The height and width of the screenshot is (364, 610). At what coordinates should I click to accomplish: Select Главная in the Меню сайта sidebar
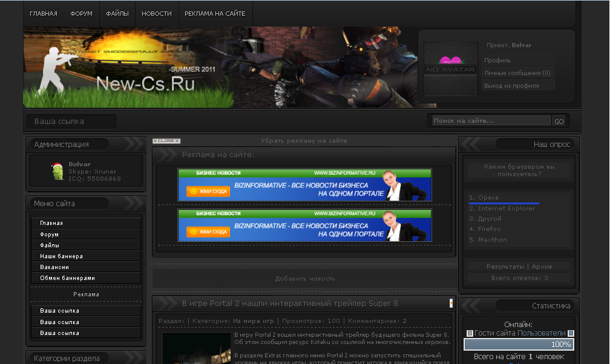pos(86,223)
